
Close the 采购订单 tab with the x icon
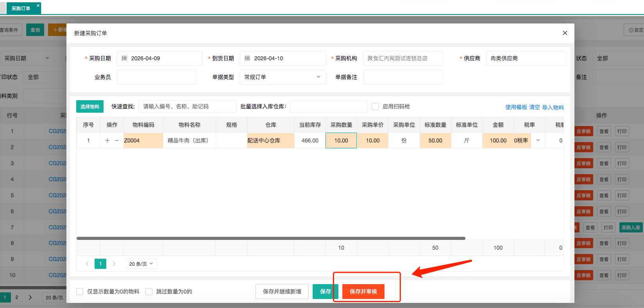(38, 5)
